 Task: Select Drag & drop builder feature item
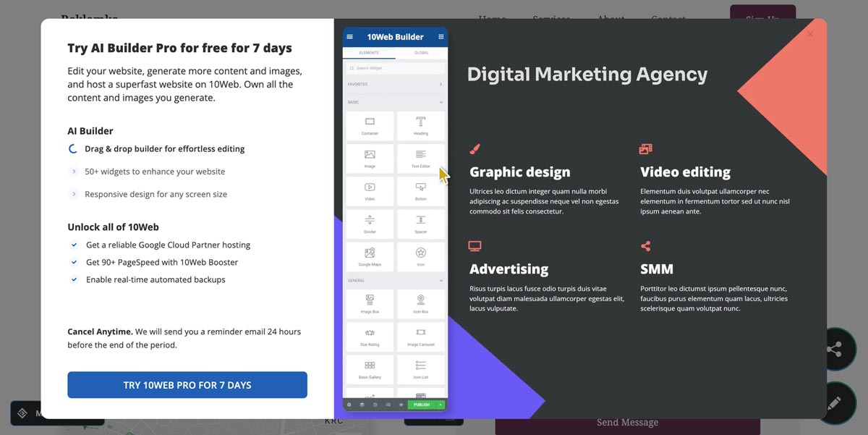click(x=164, y=149)
